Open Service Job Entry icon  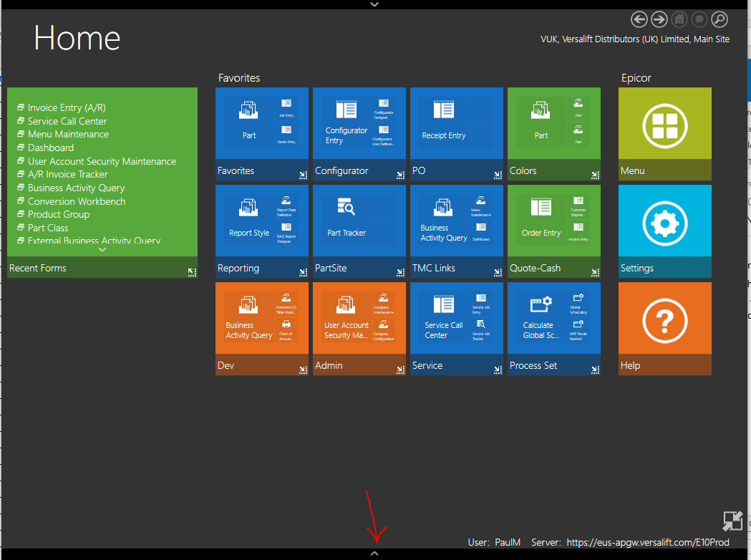point(481,303)
